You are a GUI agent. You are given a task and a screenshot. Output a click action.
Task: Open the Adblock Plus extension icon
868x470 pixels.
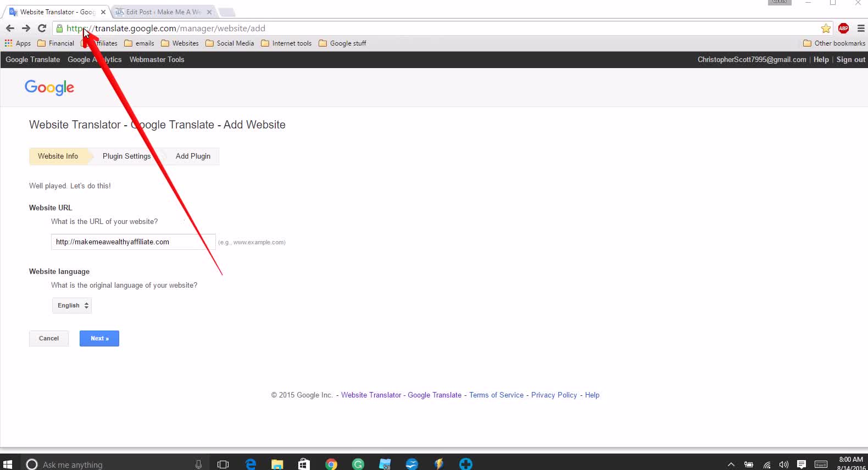[x=843, y=28]
